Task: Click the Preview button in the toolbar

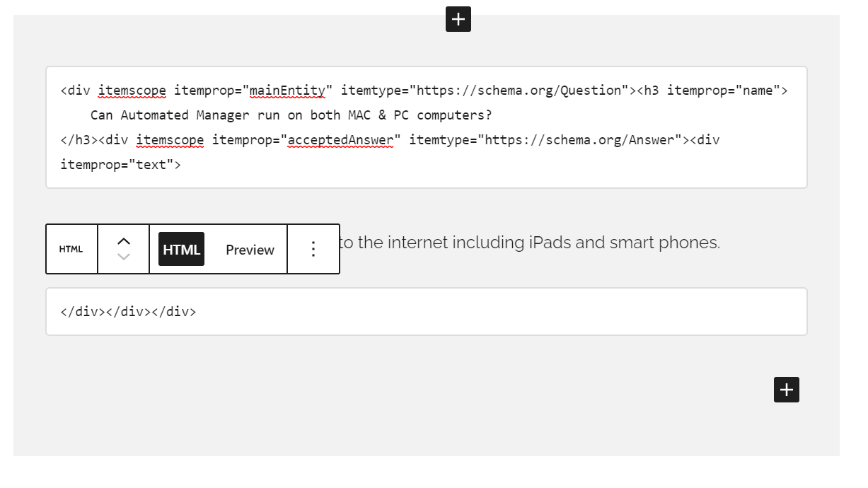Action: point(250,249)
